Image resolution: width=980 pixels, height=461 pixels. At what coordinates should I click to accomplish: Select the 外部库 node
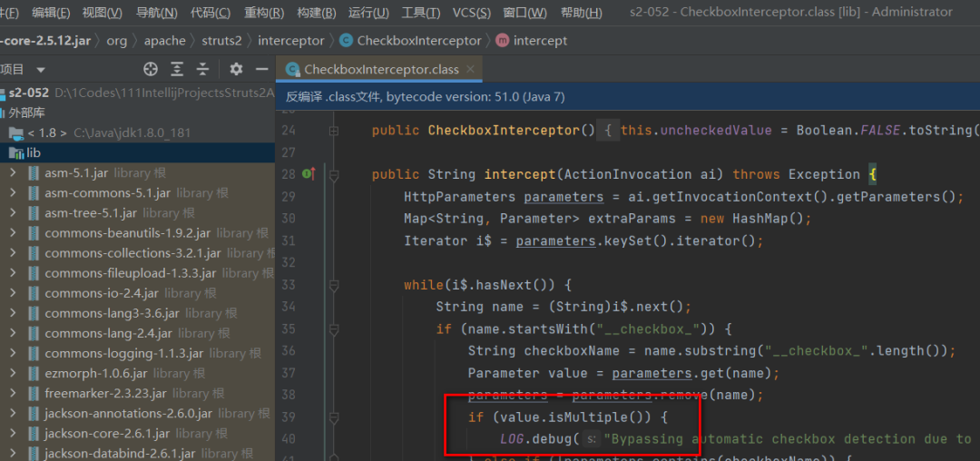pyautogui.click(x=138, y=113)
